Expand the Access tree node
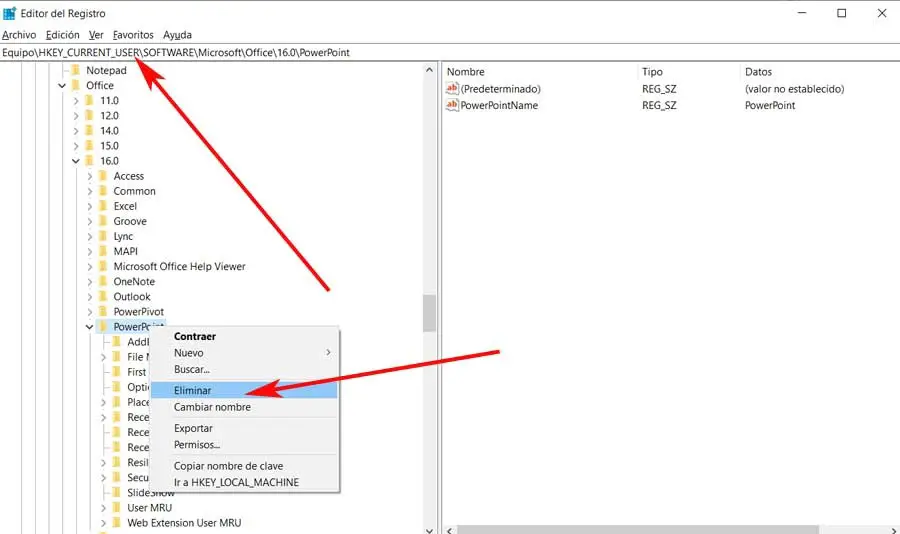 click(90, 176)
